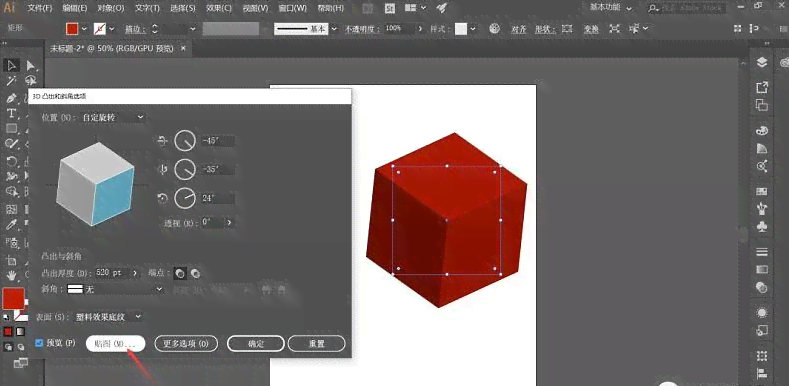Click the 贴图 map art button

115,344
